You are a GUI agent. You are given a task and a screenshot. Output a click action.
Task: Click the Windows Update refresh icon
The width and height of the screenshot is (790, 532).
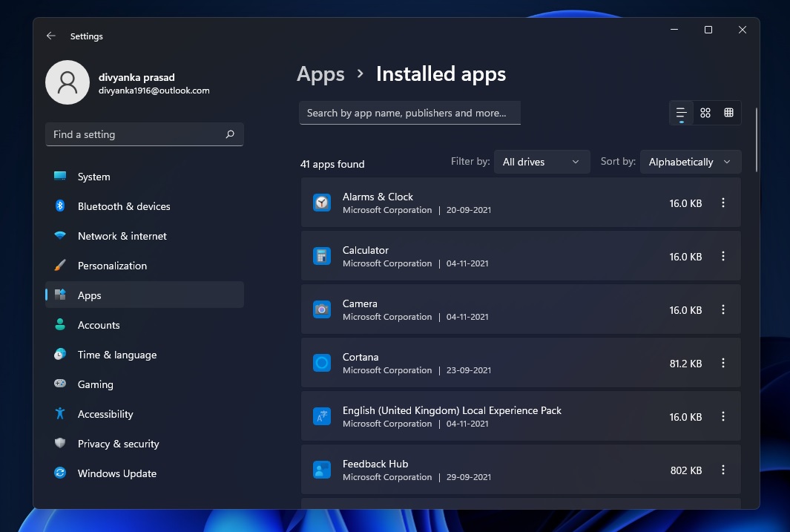click(60, 473)
